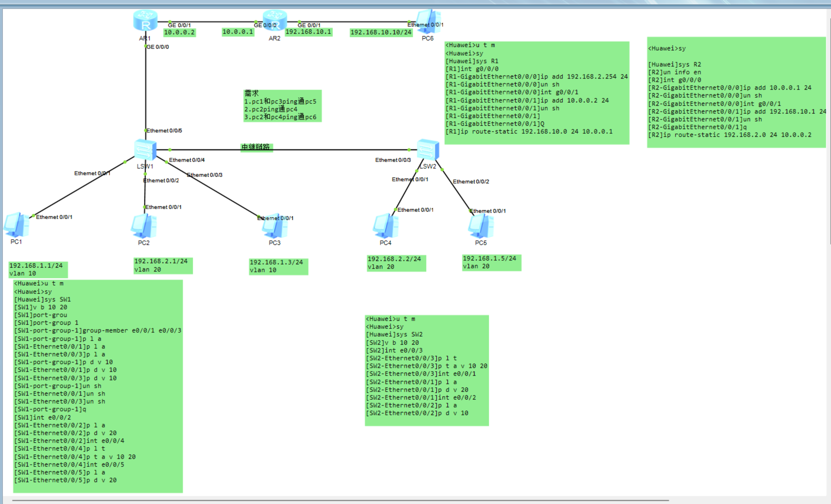
Task: Select the 10.0.0.1 address label
Action: point(238,32)
